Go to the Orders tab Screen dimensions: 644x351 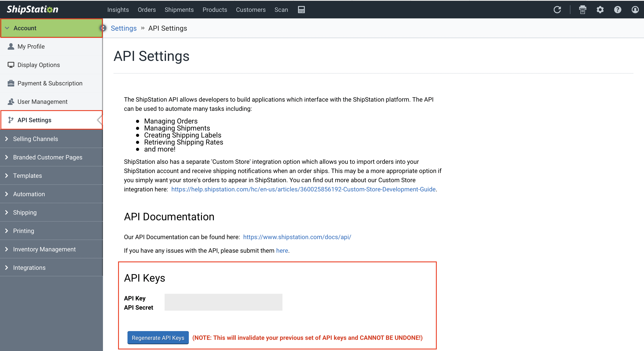point(147,9)
